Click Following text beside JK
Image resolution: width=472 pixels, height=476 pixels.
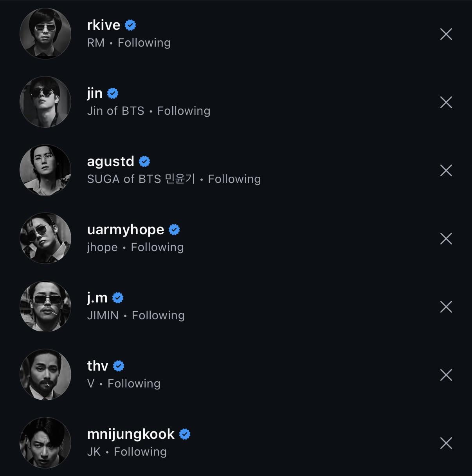140,451
